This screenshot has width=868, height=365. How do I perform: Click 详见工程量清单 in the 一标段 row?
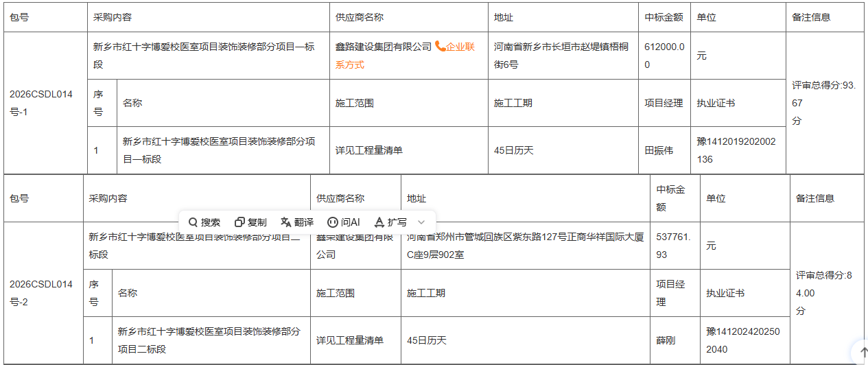coord(369,150)
